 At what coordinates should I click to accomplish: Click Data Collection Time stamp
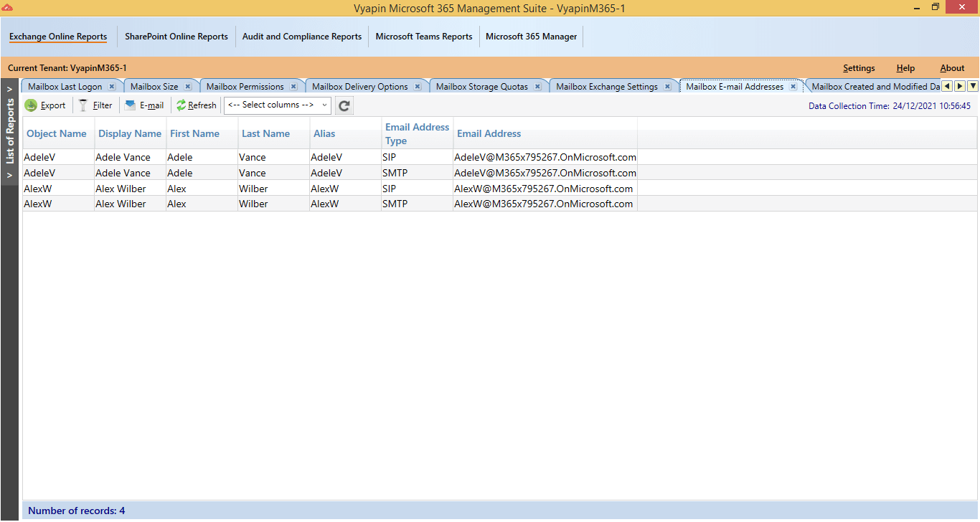click(x=890, y=105)
